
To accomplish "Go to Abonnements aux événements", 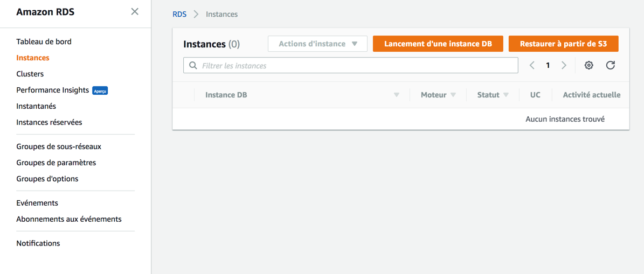I will 69,219.
